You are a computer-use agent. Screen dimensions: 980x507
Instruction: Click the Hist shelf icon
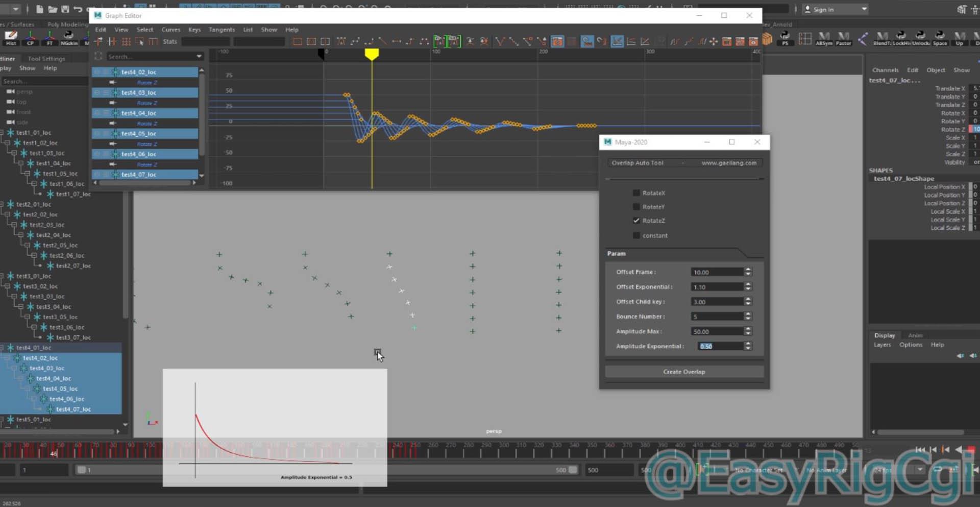(x=11, y=37)
